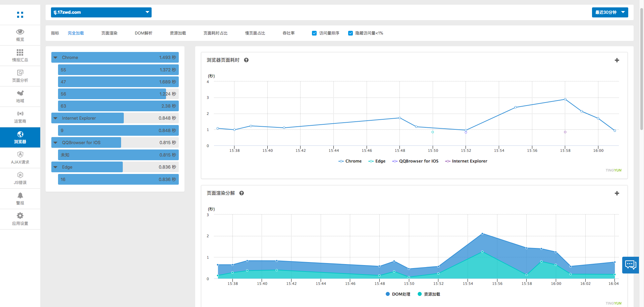The image size is (644, 307).
Task: Click the 浏览器页面耗时 chart title
Action: coord(223,60)
